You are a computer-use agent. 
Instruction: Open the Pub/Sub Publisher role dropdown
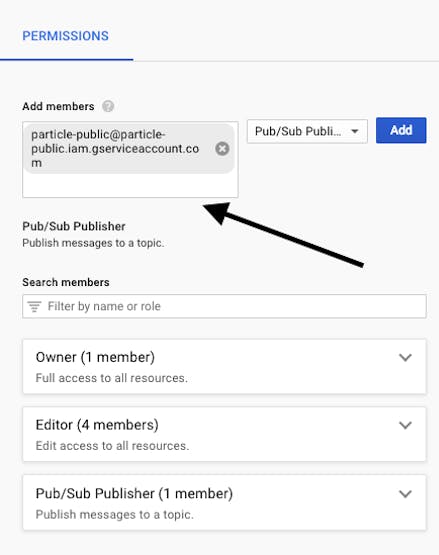coord(307,131)
